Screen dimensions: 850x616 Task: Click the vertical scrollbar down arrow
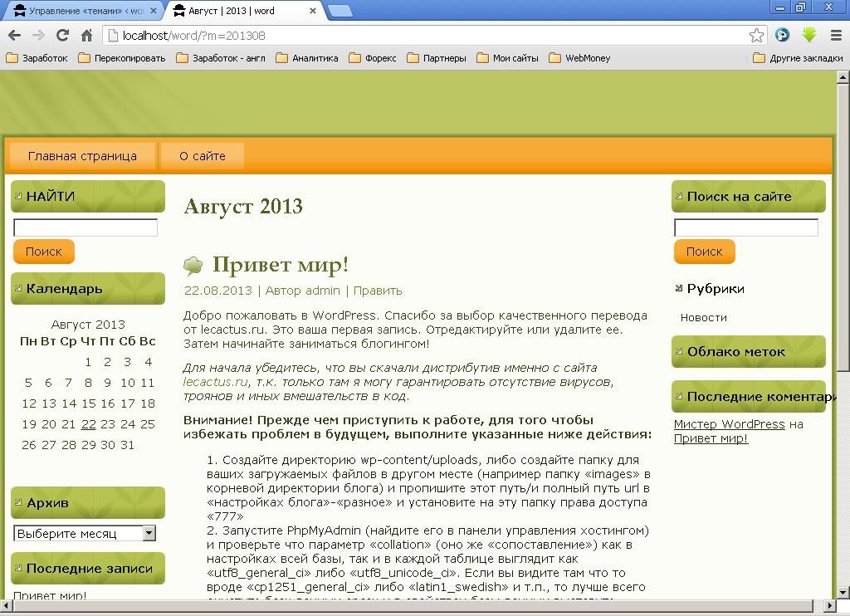click(x=842, y=593)
